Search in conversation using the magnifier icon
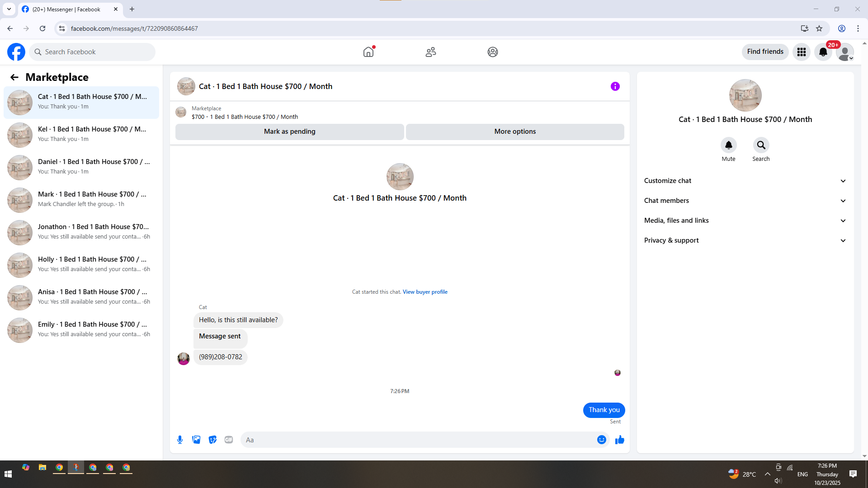Viewport: 868px width, 488px height. [x=761, y=145]
